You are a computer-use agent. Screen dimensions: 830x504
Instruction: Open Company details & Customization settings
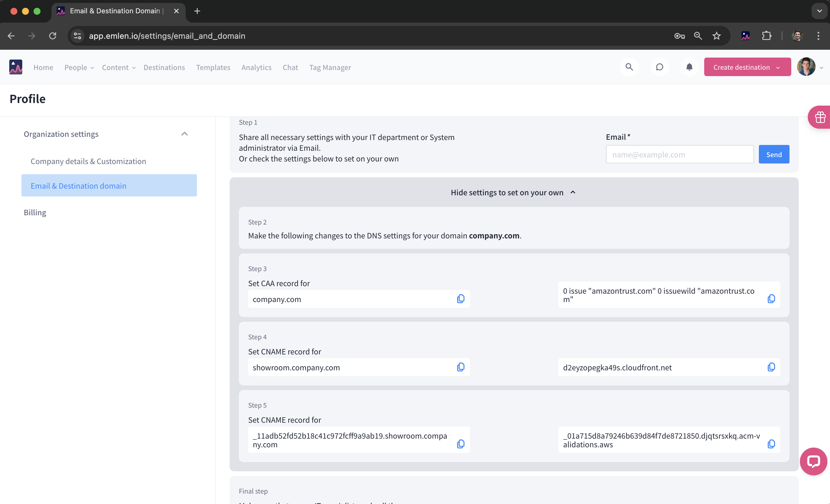tap(88, 161)
